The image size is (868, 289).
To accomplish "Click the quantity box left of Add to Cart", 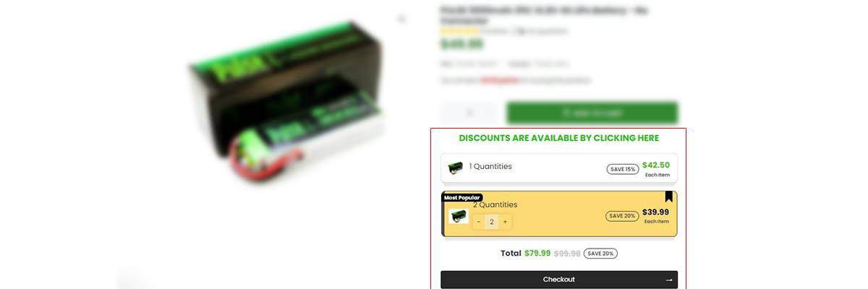I will pos(469,113).
